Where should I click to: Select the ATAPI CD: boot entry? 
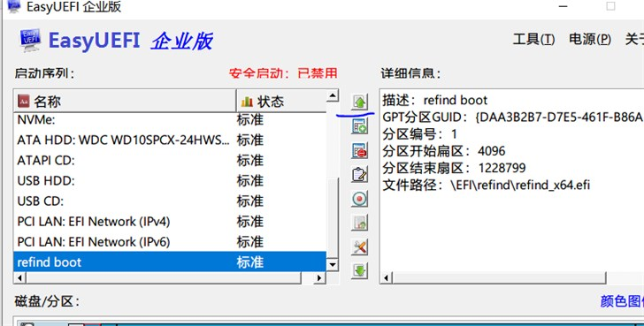pos(170,160)
